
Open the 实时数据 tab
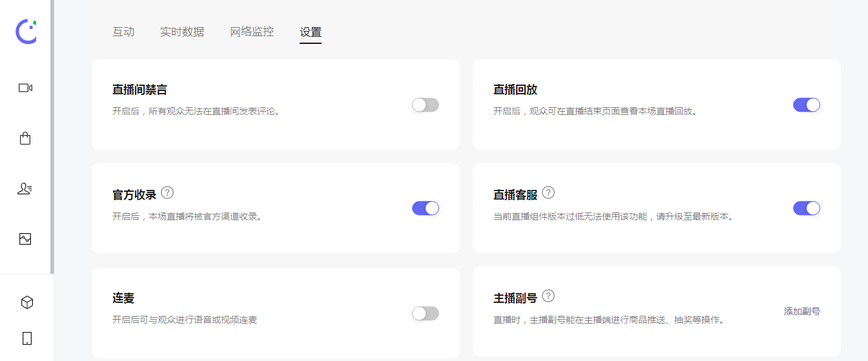[182, 32]
